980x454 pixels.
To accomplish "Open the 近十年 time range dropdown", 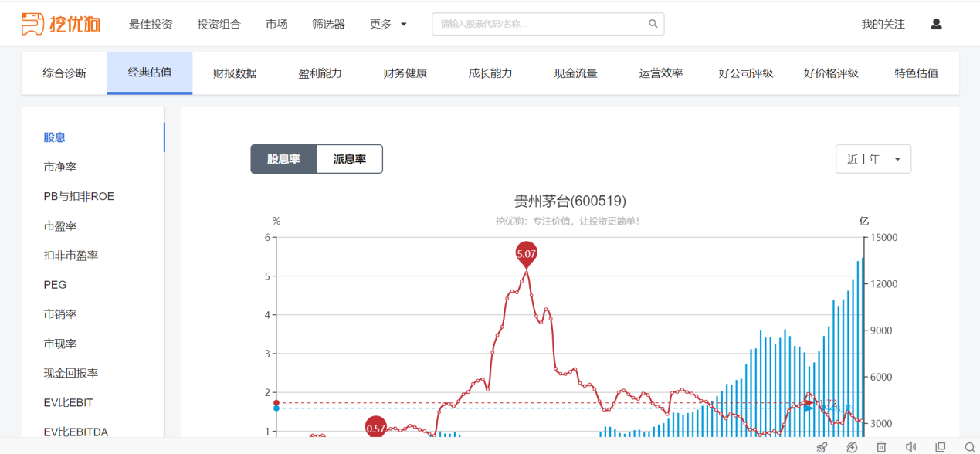I will click(x=873, y=159).
